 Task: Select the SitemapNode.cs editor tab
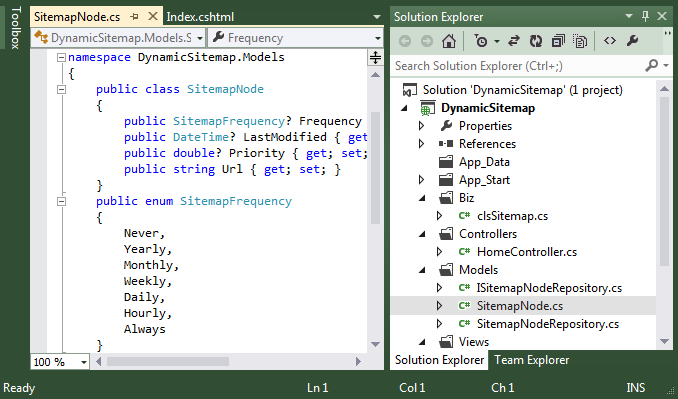[77, 17]
